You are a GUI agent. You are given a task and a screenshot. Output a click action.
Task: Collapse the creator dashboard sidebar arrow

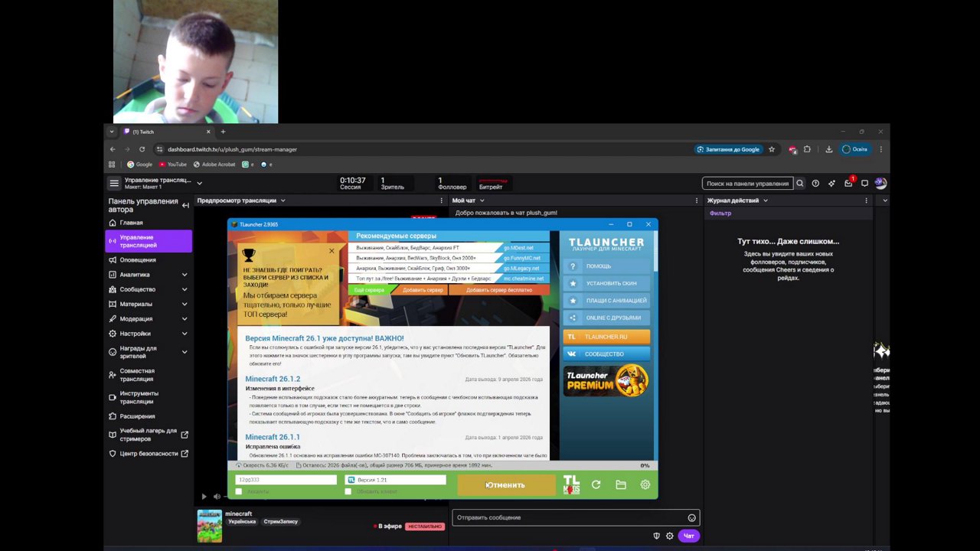point(185,205)
